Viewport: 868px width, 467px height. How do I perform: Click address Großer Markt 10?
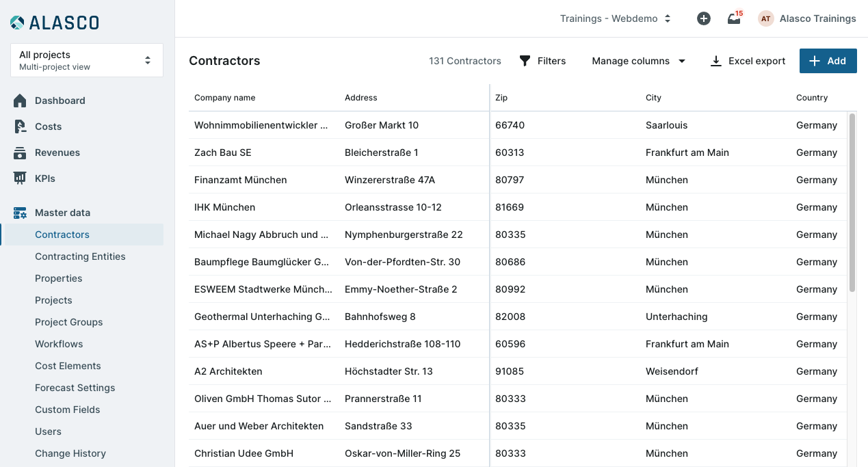click(382, 125)
